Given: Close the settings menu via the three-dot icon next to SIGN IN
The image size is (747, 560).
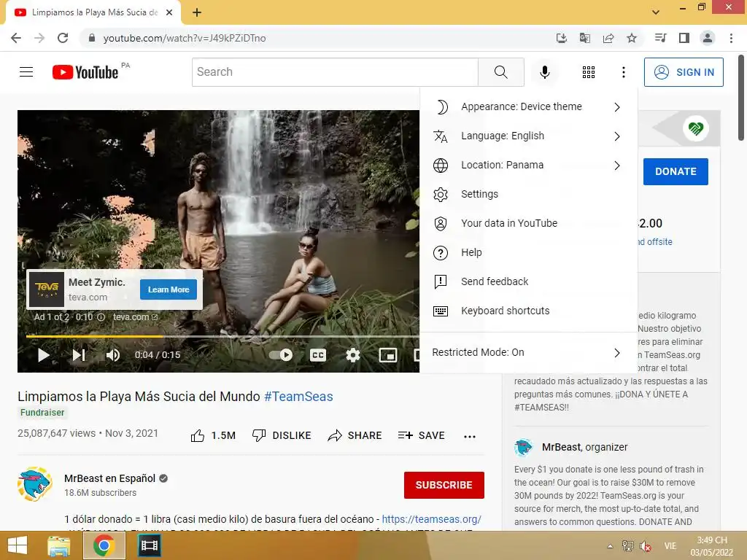Looking at the screenshot, I should (623, 72).
